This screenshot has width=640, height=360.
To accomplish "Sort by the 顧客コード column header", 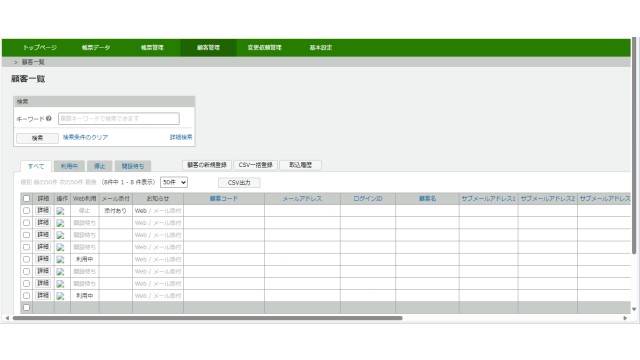I will click(224, 199).
